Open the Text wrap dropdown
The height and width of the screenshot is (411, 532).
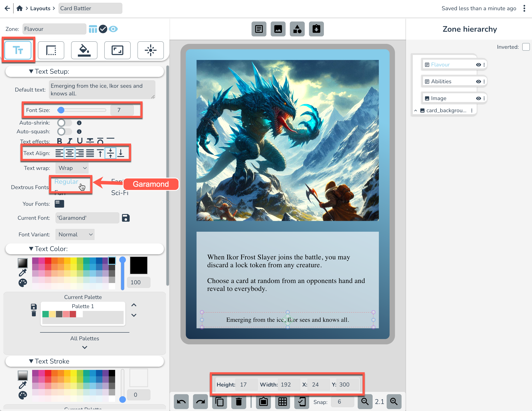72,168
